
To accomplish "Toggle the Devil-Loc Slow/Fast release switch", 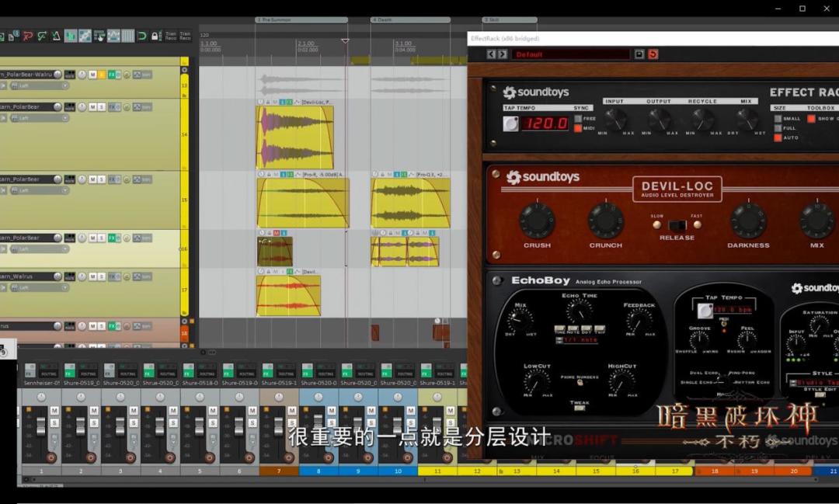I will tap(677, 224).
